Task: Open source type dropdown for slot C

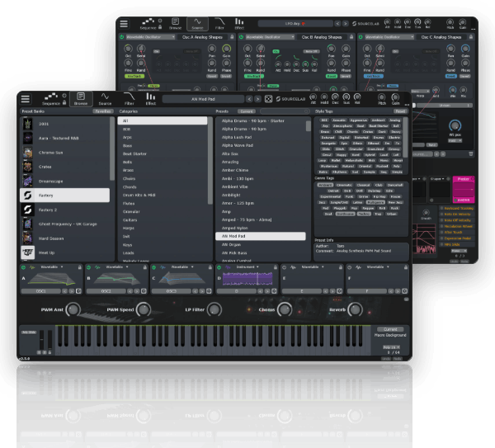Action: [182, 267]
